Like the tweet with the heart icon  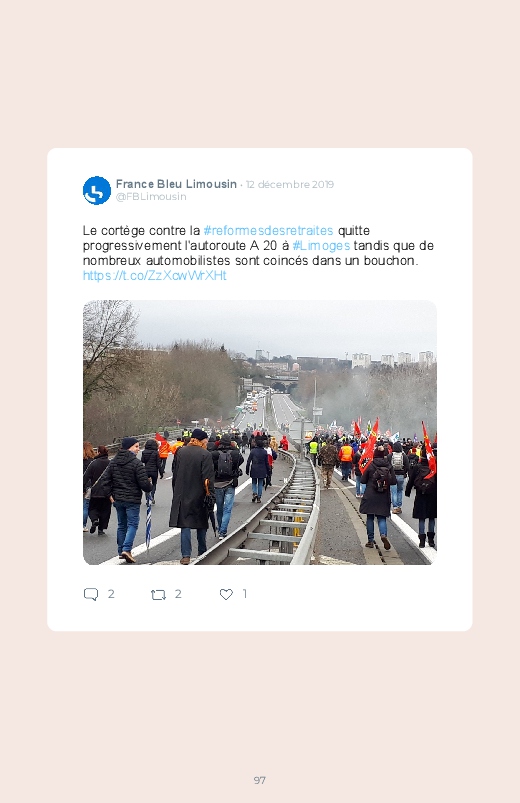[x=226, y=594]
